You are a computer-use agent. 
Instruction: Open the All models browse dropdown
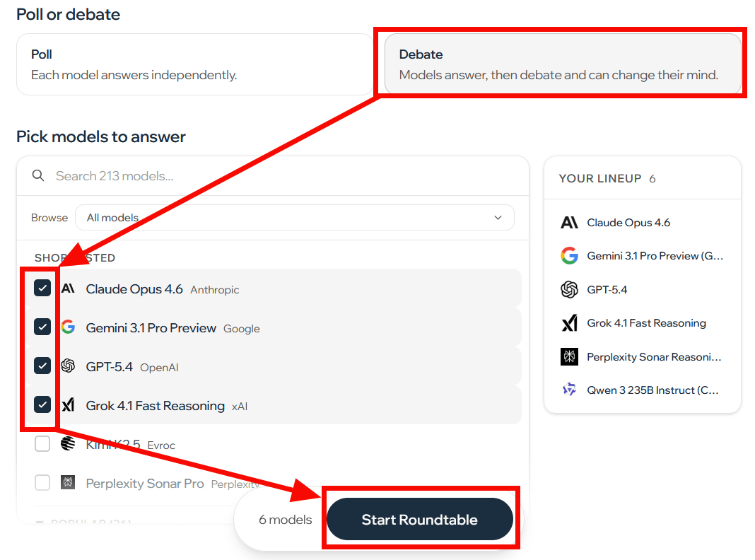pos(294,217)
